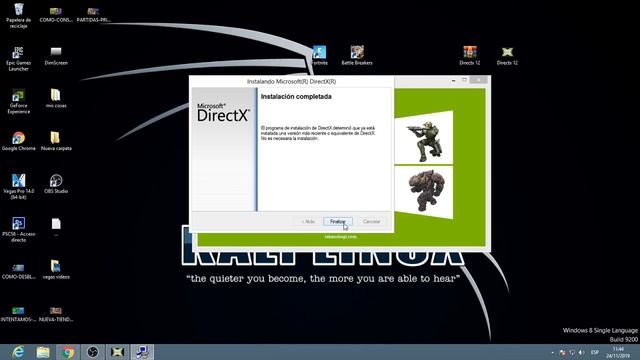Click the 'Instalación completada' heading
Viewport: 640px width, 360px height.
[296, 97]
